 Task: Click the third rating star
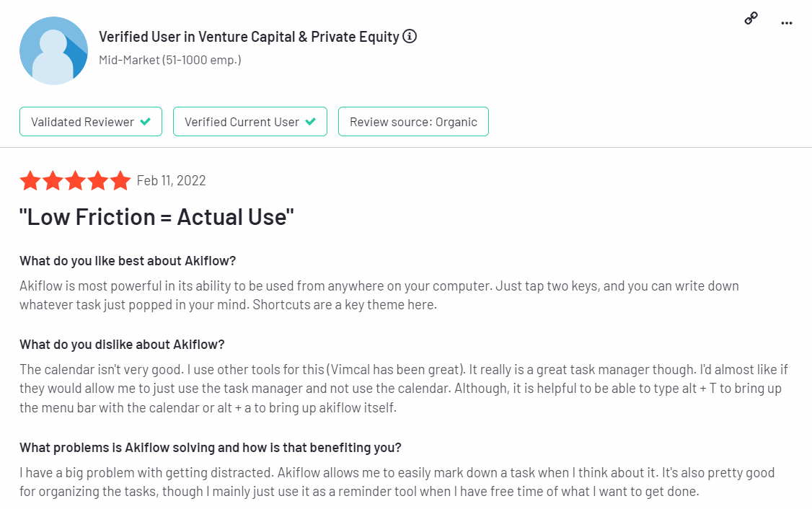pyautogui.click(x=75, y=181)
